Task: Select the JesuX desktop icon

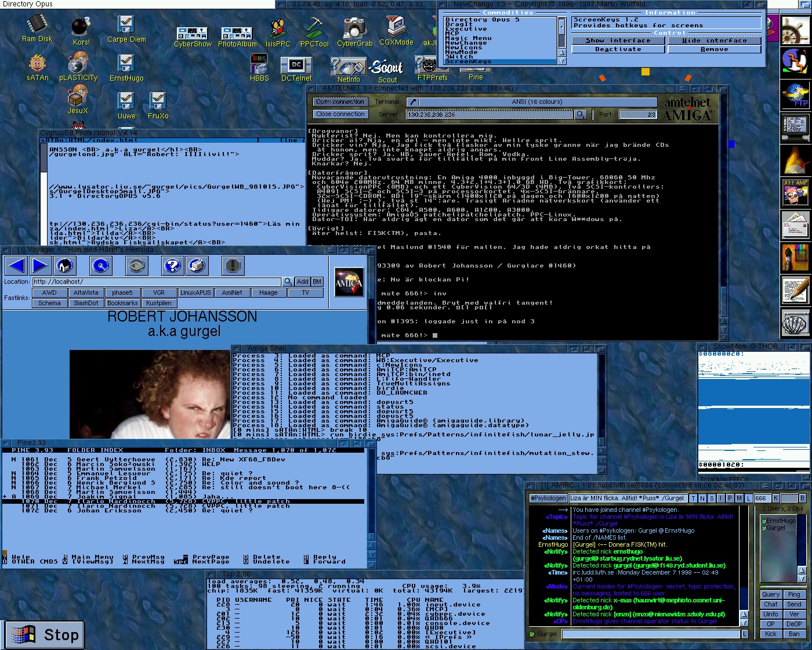Action: (x=77, y=100)
